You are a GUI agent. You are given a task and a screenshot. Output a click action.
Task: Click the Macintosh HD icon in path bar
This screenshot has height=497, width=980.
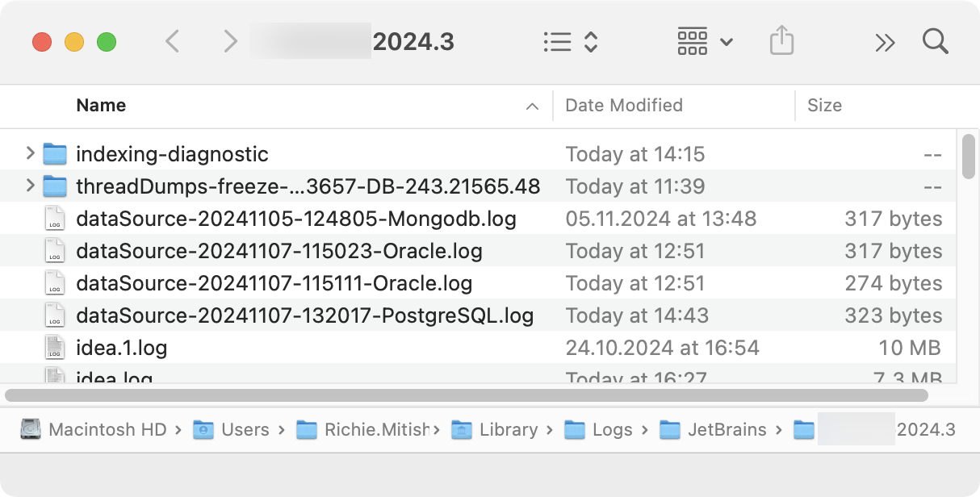click(x=29, y=429)
